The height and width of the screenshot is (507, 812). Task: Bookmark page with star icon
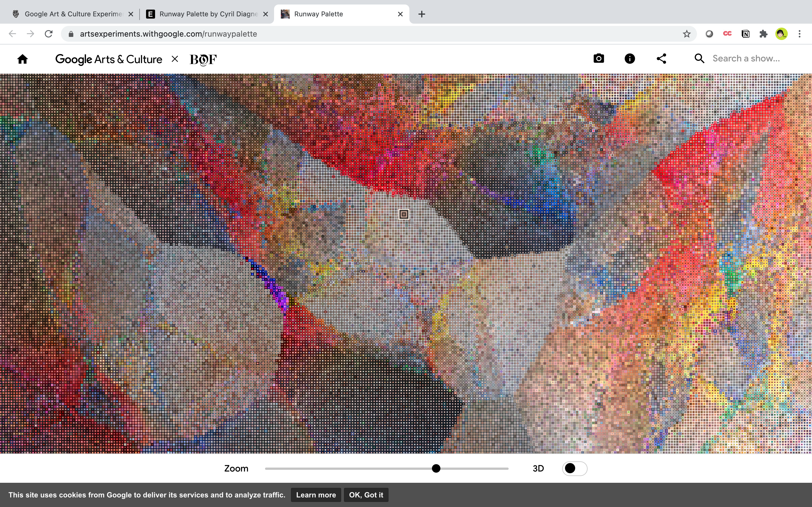click(687, 34)
